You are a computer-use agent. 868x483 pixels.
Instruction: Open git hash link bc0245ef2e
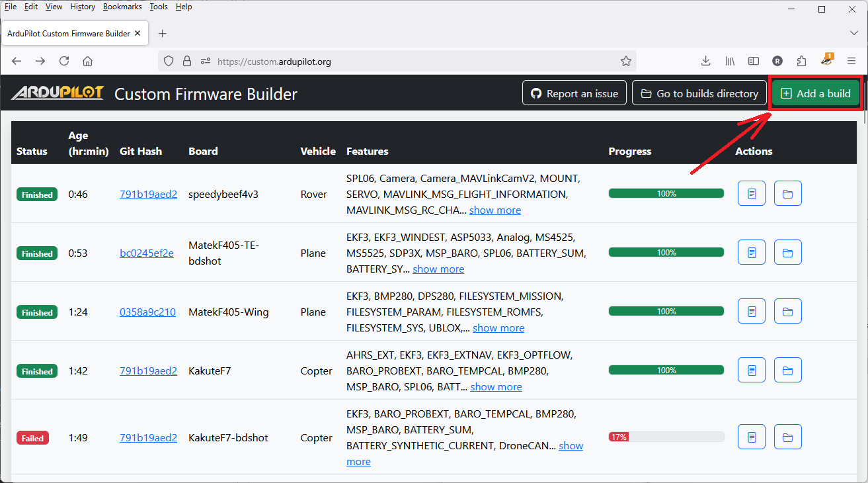click(x=147, y=253)
